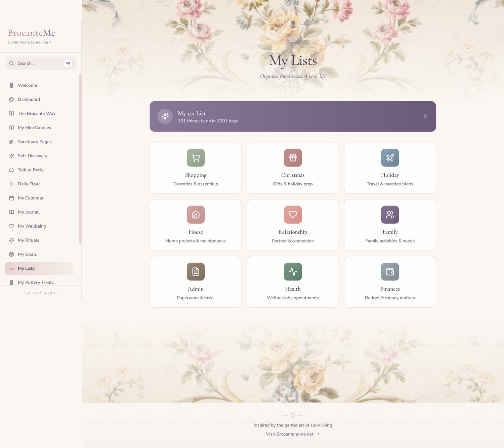Open The Brocante Way section
The height and width of the screenshot is (448, 504).
coord(39,114)
